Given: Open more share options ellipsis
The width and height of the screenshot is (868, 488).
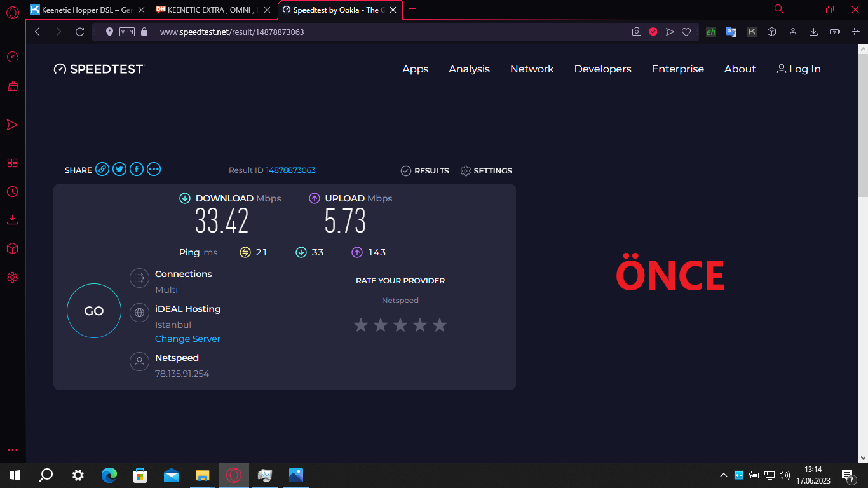Looking at the screenshot, I should click(154, 169).
